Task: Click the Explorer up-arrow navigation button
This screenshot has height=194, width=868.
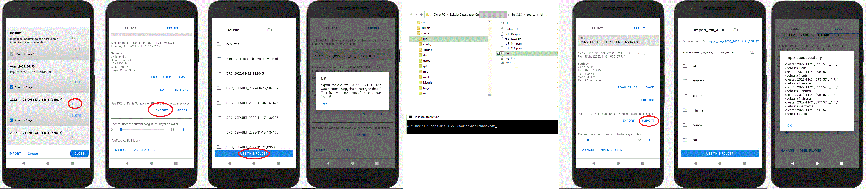Action: coord(421,15)
